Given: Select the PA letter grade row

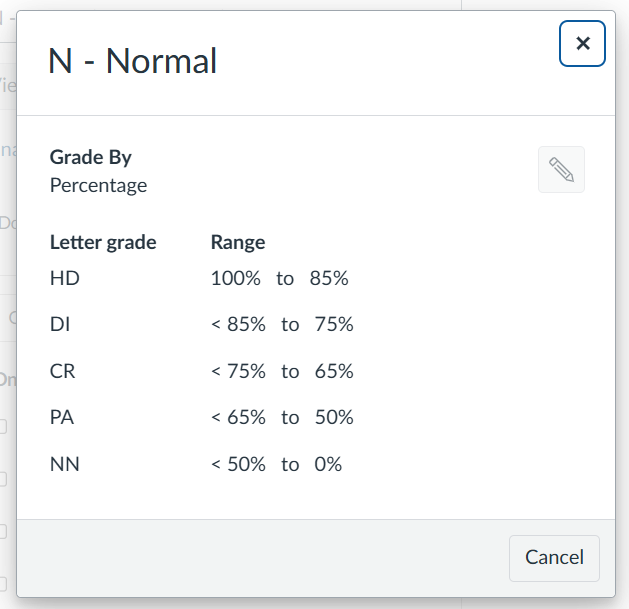Looking at the screenshot, I should coord(62,417).
